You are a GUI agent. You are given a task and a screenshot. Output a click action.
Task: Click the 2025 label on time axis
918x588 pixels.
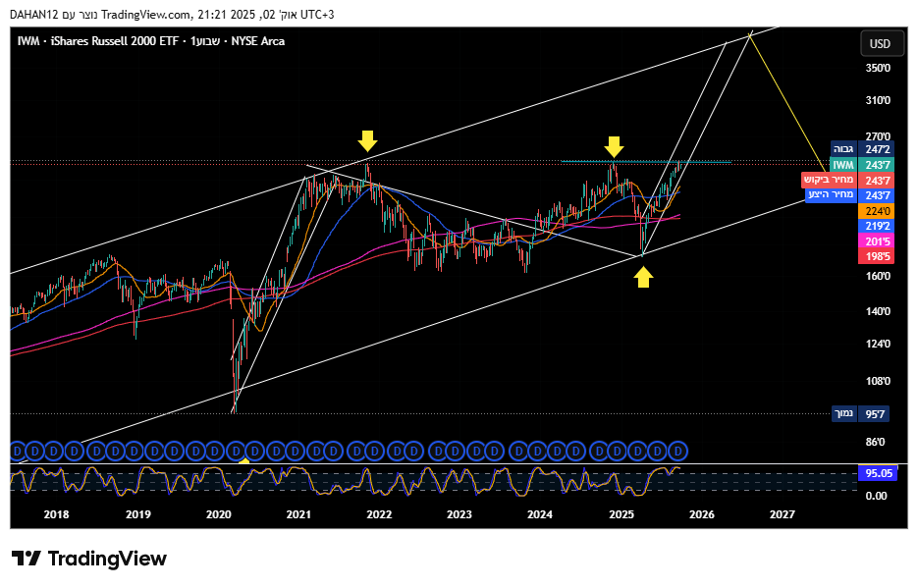click(x=621, y=514)
